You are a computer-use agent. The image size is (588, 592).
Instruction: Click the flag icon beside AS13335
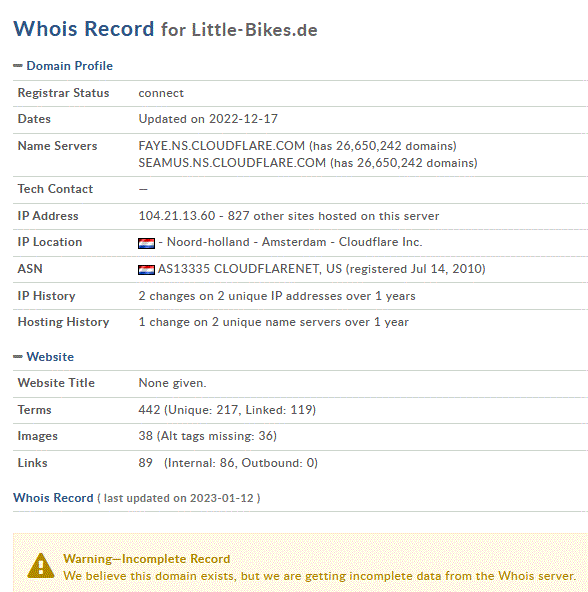(146, 270)
